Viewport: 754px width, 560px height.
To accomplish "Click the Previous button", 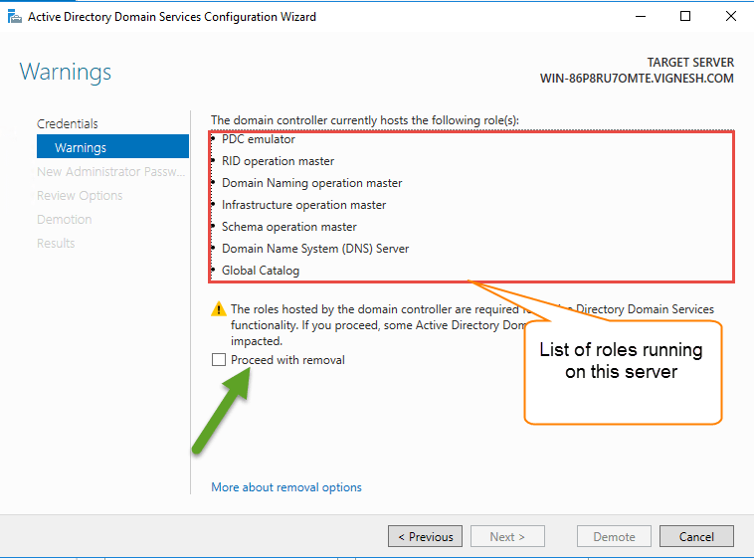I will point(425,536).
